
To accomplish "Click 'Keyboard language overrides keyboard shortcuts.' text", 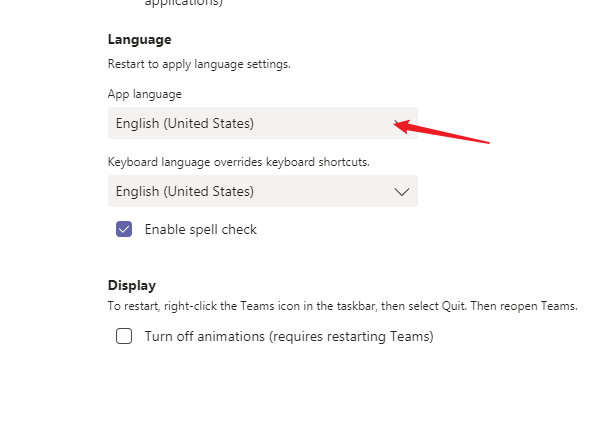I will 239,162.
